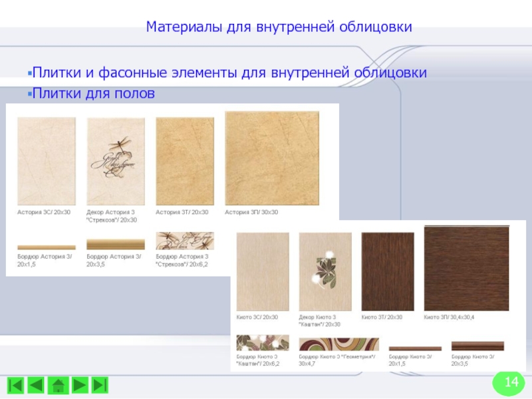Click the large Киото 3П 30,4x30,4 tile
Viewport: 532px width, 399px height.
(466, 268)
